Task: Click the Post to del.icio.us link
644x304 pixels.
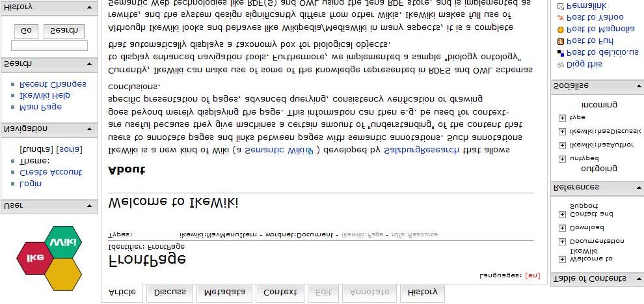Action: coord(603,53)
